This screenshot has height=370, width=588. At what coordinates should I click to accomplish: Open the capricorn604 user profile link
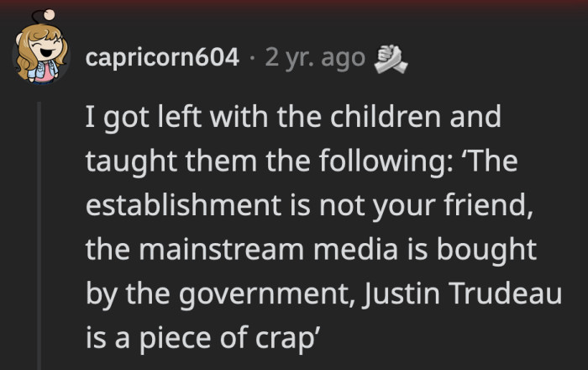pos(162,58)
